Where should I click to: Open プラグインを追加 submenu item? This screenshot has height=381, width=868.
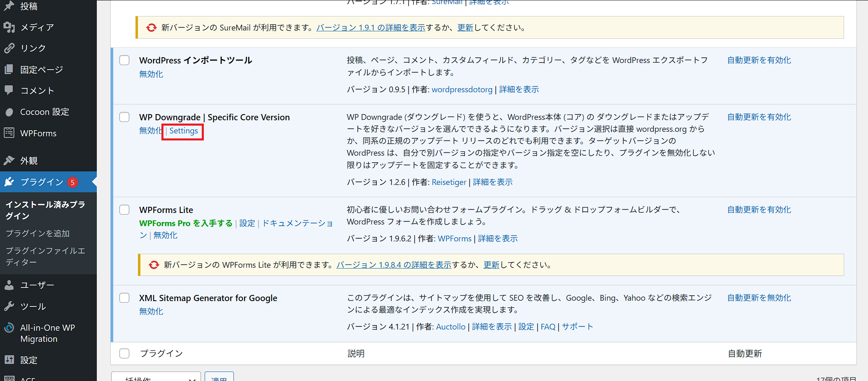click(37, 234)
